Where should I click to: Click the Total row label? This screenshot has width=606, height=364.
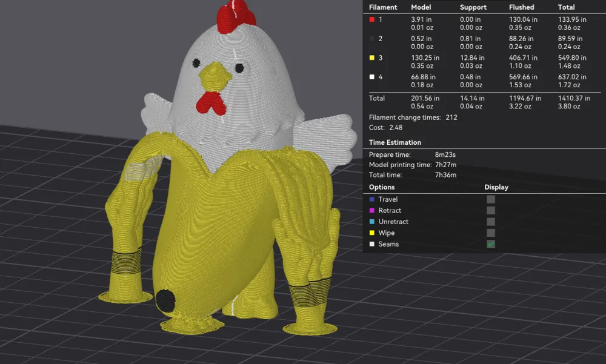click(376, 99)
